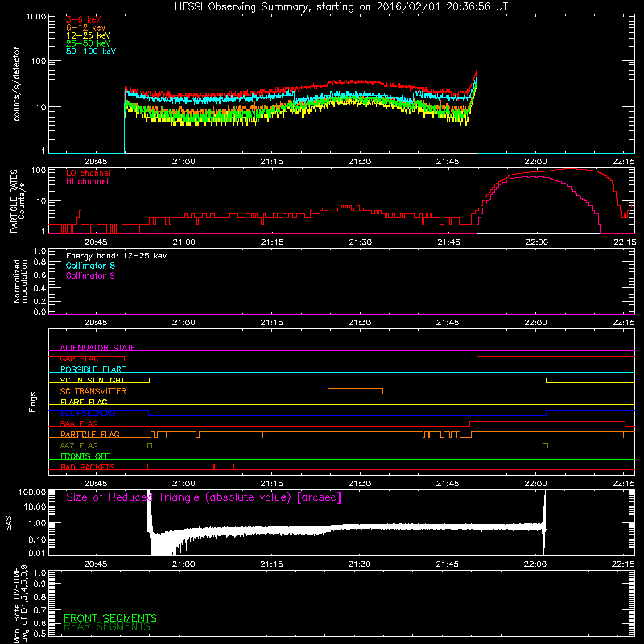644x644 pixels.
Task: Click the ECLIPSE_FLAG label
Action: click(88, 413)
